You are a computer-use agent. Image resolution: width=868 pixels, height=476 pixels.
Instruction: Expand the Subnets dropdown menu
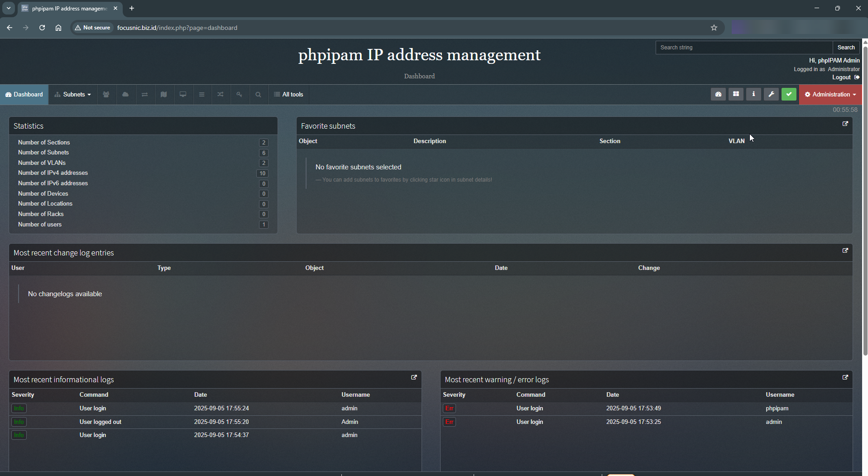[73, 95]
